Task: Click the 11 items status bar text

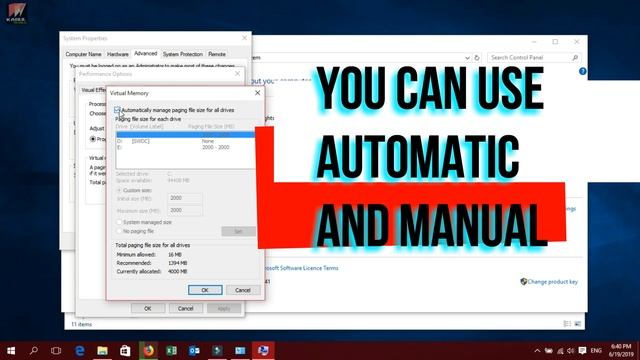Action: 82,324
